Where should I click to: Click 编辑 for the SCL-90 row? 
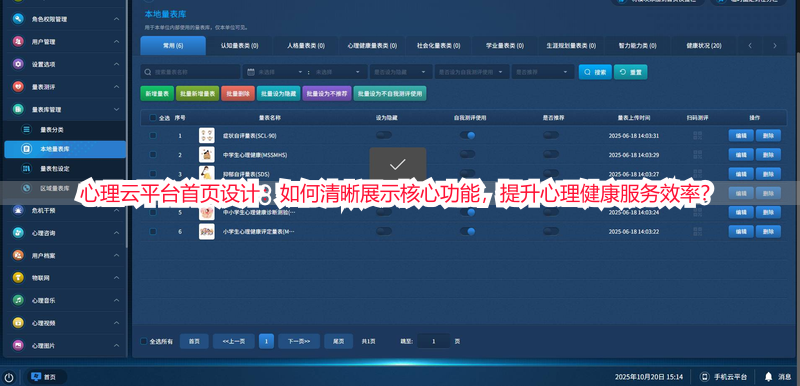point(741,136)
